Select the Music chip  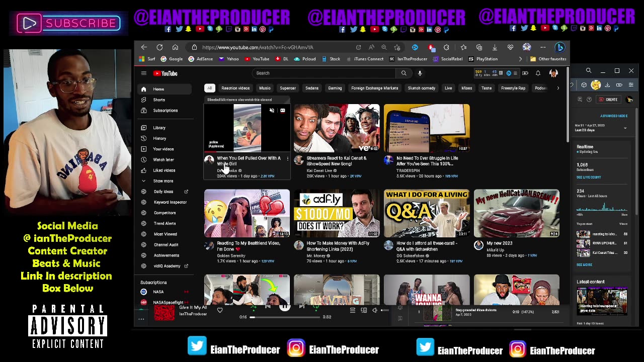click(x=265, y=88)
